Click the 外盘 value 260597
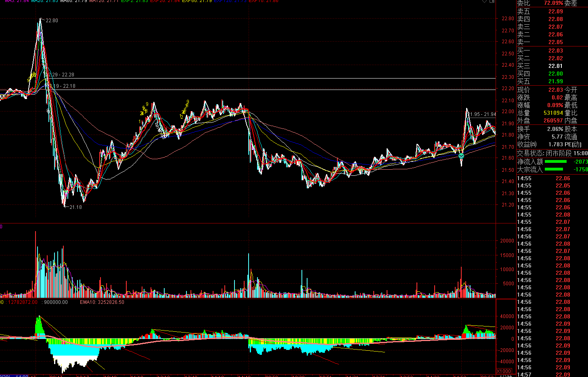 pos(553,121)
